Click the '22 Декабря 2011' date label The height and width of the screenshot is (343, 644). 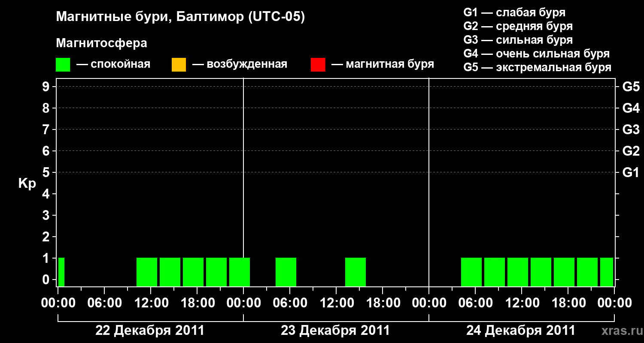pos(150,331)
